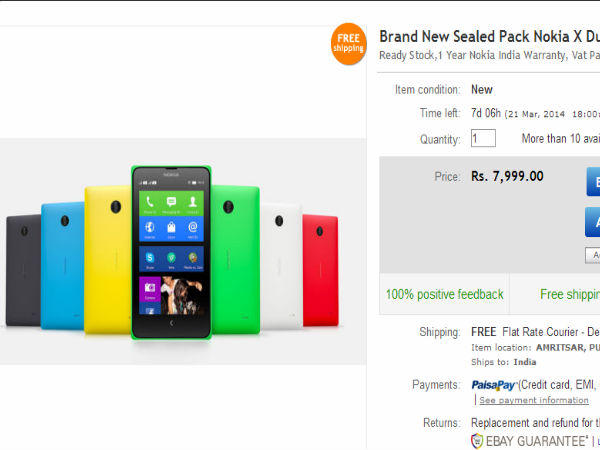Click the white Nokia X phone
The image size is (600, 450).
pos(281,266)
